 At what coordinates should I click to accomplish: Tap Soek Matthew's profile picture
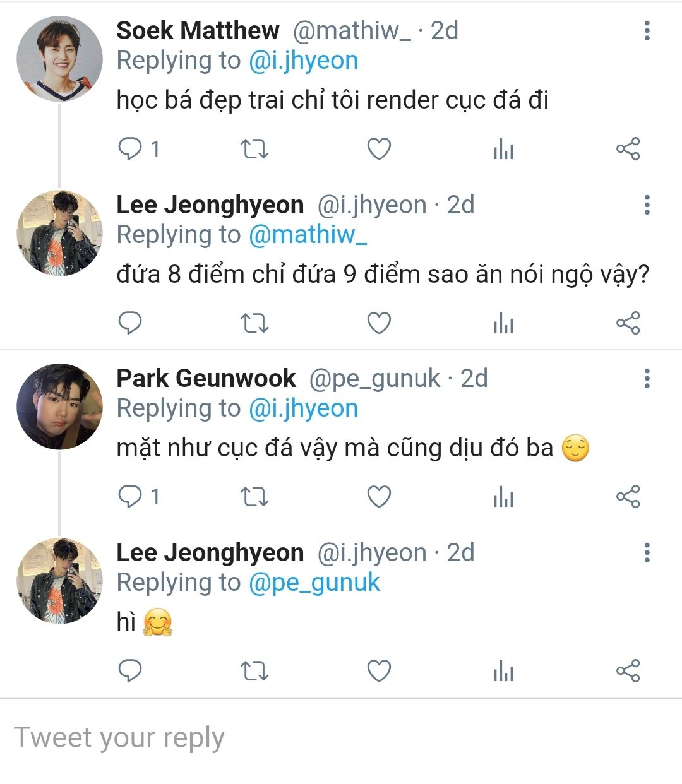(59, 59)
